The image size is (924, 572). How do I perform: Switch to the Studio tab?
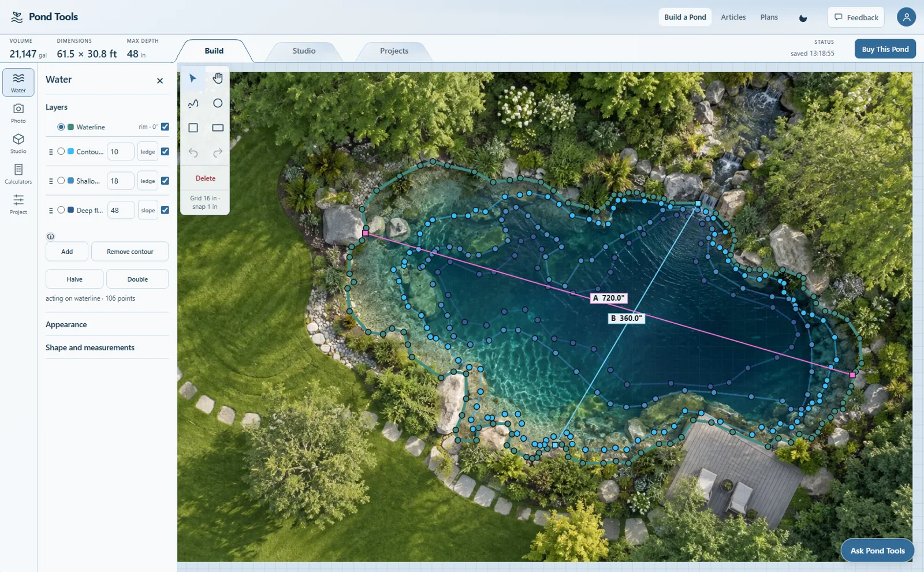point(304,51)
